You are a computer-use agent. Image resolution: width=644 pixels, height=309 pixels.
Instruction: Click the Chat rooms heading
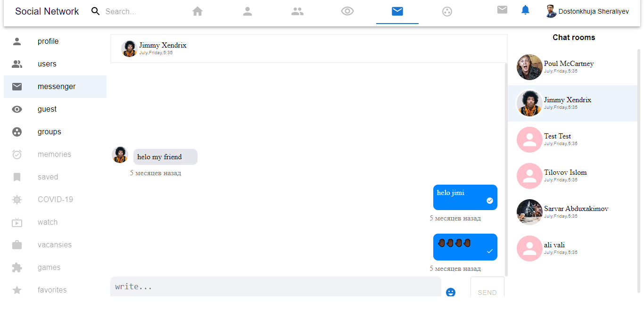coord(574,37)
